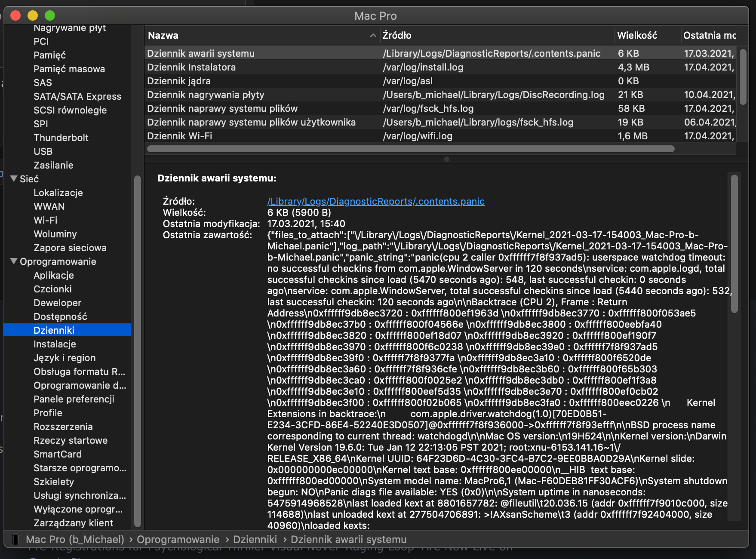Select PCI in the sidebar
This screenshot has width=756, height=559.
41,41
